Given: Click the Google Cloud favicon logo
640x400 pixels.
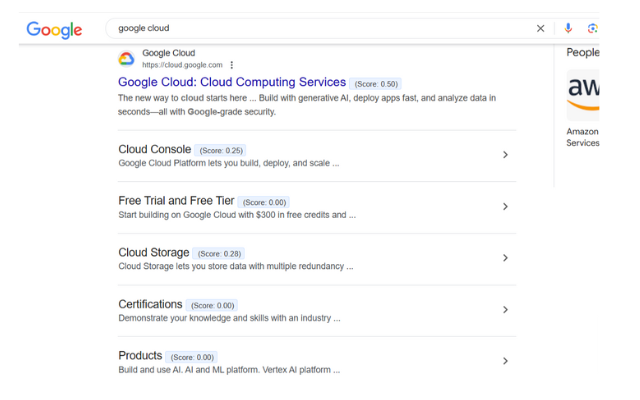Looking at the screenshot, I should 127,59.
